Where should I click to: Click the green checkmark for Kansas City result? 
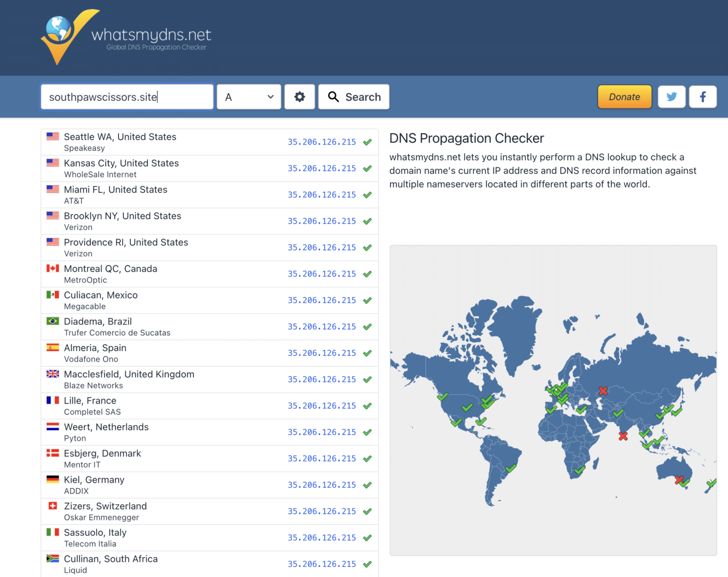[368, 168]
